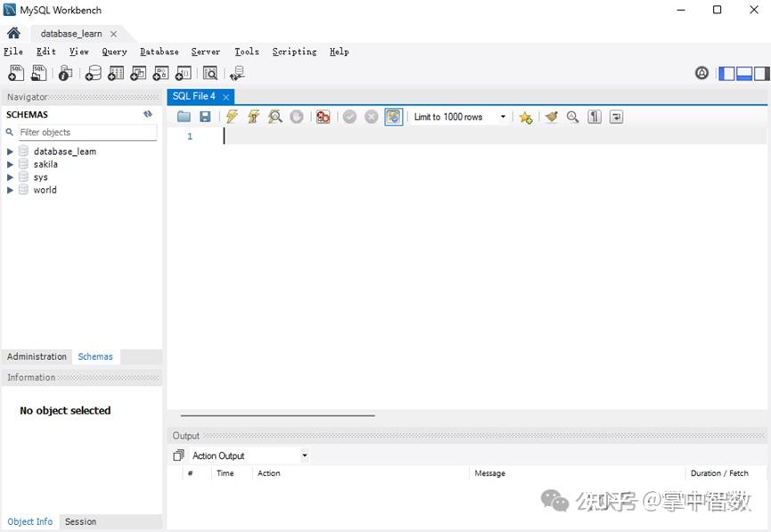The image size is (771, 532).
Task: Select sakila schema name in the tree
Action: coord(45,164)
